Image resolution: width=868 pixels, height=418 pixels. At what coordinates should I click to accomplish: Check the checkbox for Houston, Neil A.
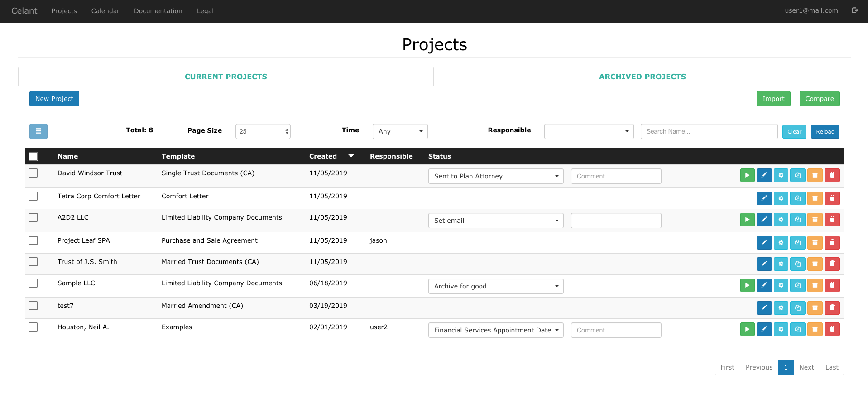point(33,327)
